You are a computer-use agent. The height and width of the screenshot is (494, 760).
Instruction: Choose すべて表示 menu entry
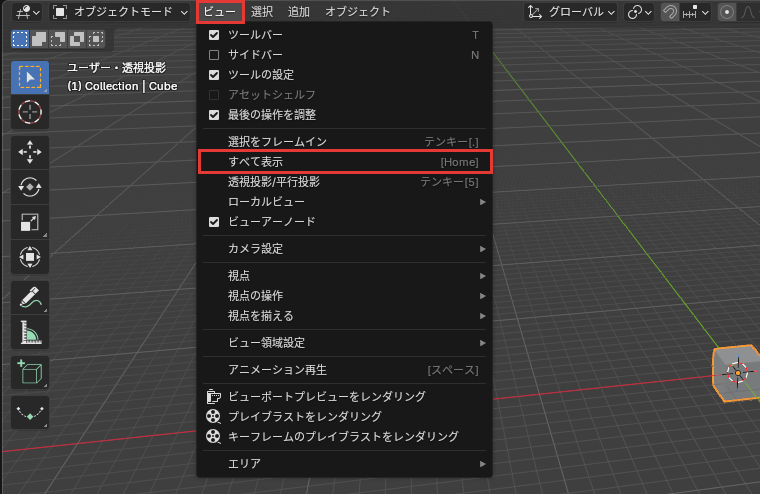click(345, 162)
